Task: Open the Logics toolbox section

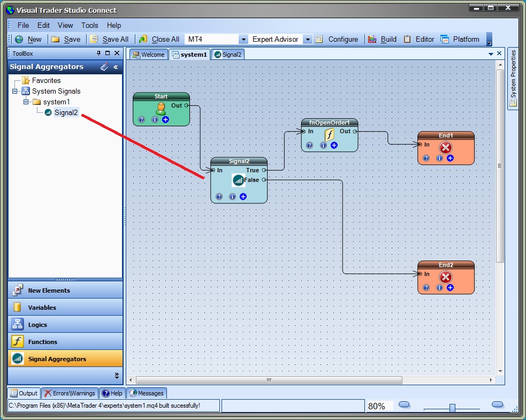Action: pos(65,324)
